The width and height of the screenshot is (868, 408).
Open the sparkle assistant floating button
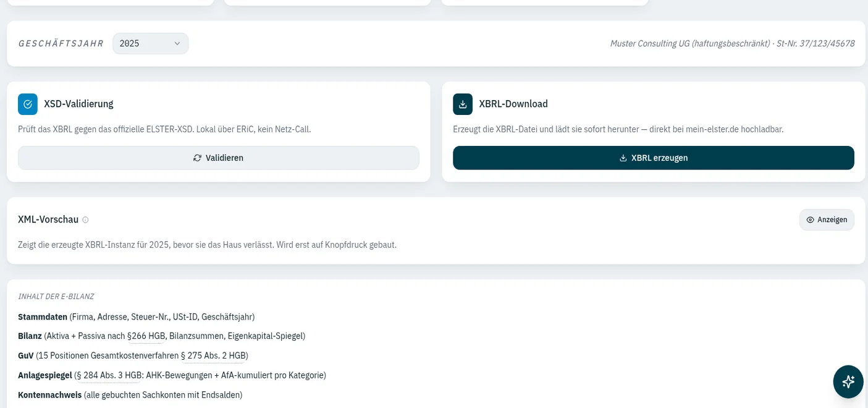[848, 381]
